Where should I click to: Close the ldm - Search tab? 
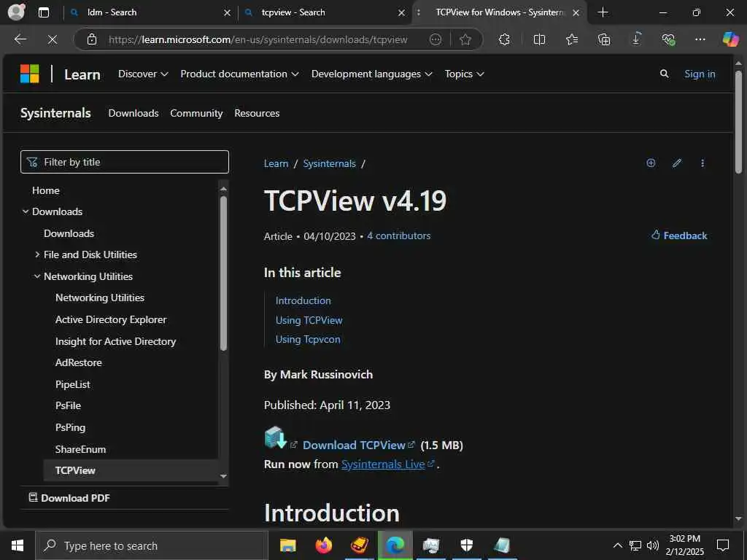coord(228,13)
